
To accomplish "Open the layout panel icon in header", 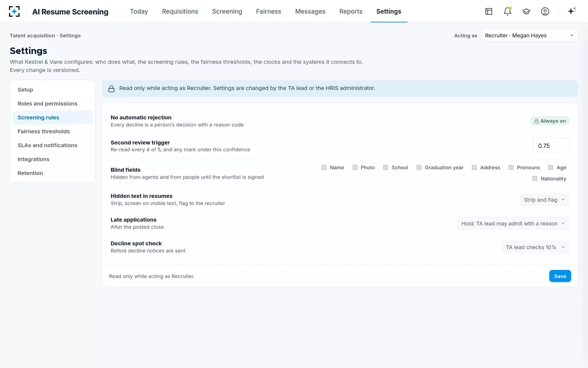I will click(x=489, y=11).
